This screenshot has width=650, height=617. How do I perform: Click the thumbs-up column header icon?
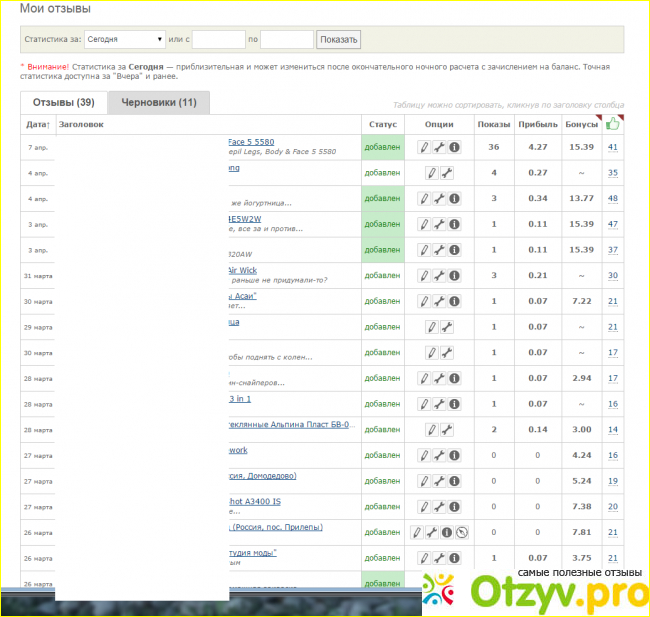point(613,124)
